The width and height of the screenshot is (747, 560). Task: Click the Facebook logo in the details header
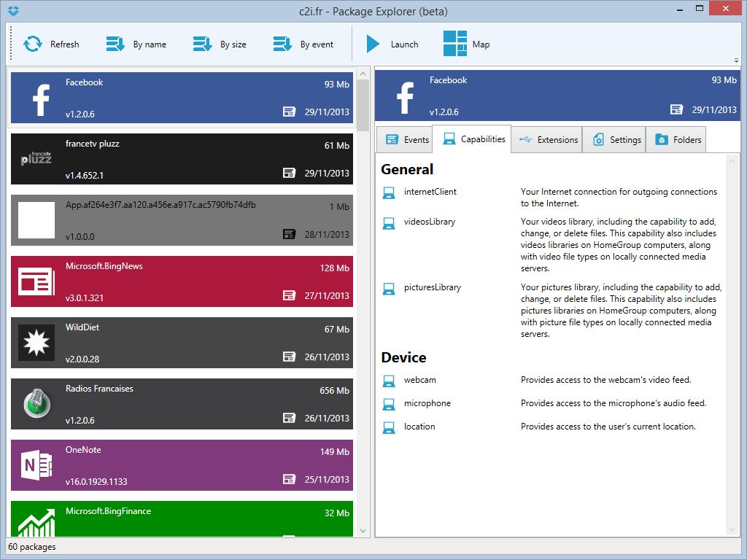(x=405, y=97)
